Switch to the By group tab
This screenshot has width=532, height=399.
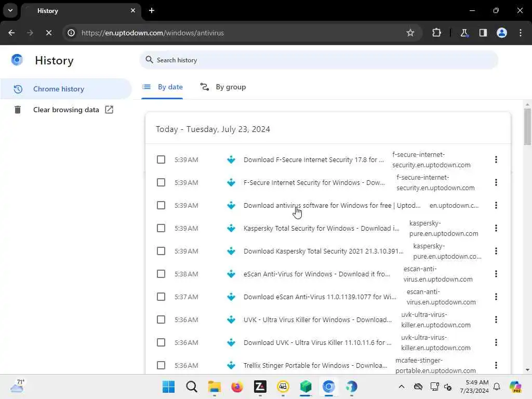[223, 87]
